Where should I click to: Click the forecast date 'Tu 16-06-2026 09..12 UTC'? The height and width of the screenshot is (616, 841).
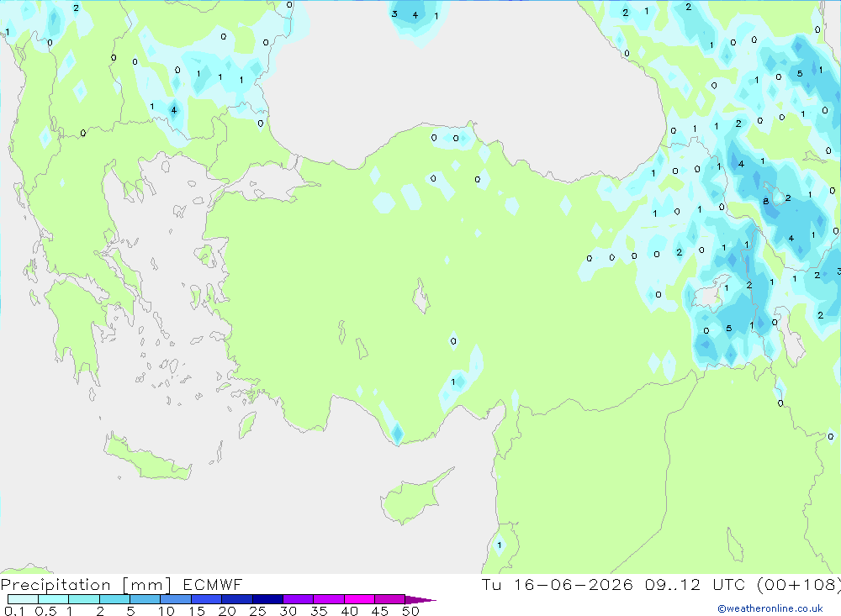(616, 584)
